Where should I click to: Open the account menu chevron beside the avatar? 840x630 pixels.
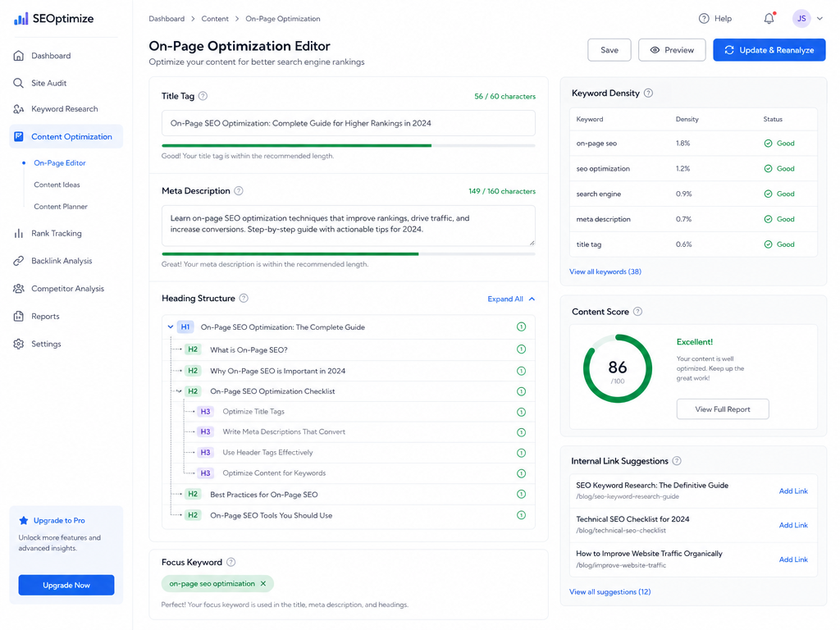tap(819, 19)
